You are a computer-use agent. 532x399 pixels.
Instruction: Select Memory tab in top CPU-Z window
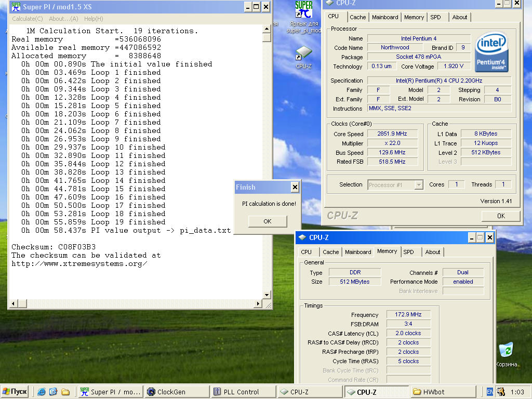pyautogui.click(x=414, y=17)
